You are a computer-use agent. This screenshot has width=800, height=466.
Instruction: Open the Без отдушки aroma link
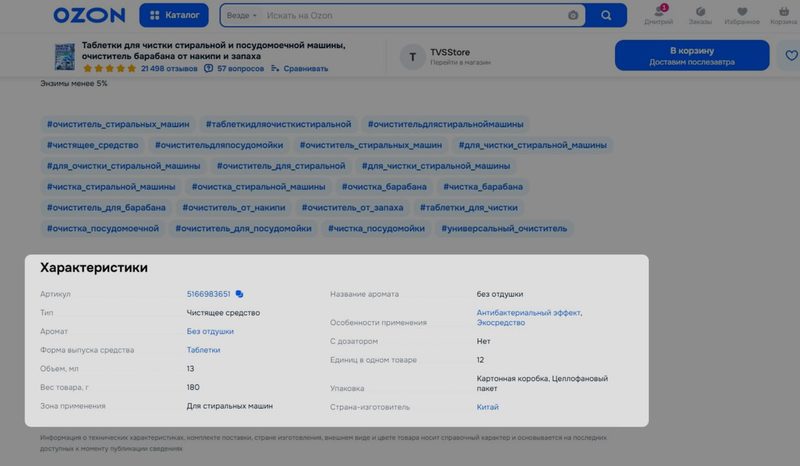tap(210, 331)
